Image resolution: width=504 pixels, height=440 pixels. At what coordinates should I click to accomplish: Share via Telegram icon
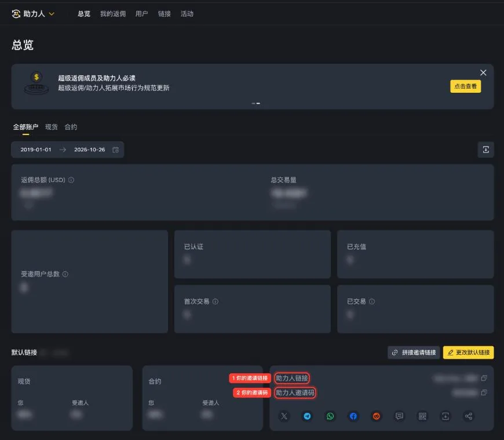pyautogui.click(x=307, y=416)
